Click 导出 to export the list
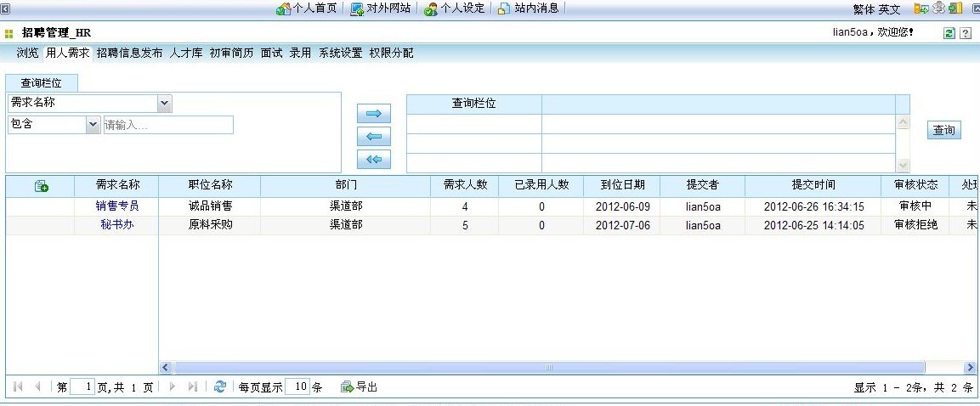 (x=359, y=386)
